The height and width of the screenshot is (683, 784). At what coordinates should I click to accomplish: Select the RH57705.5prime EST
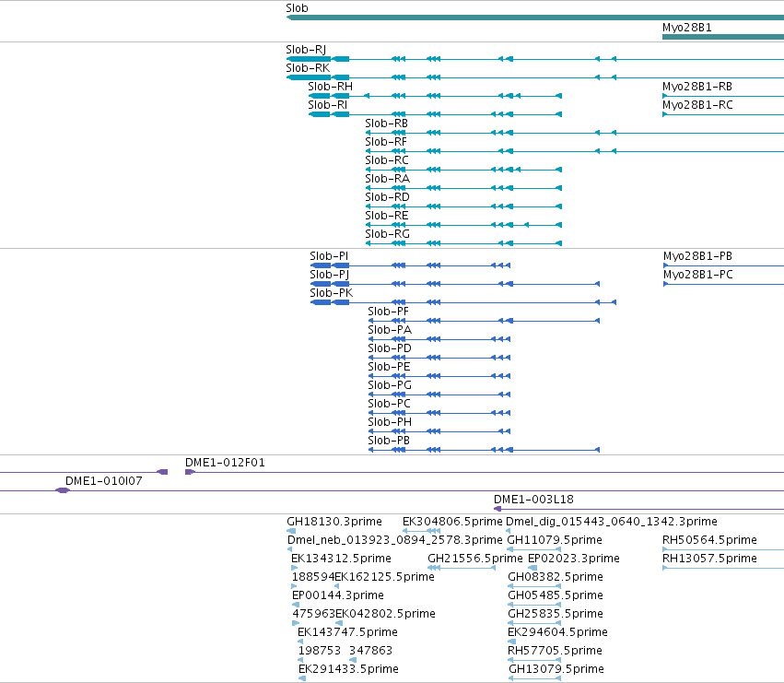(534, 660)
